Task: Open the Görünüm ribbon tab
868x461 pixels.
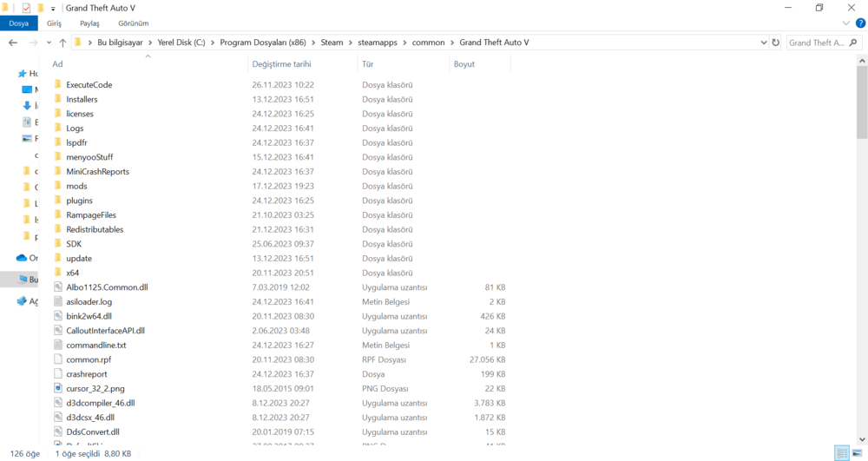Action: point(134,23)
